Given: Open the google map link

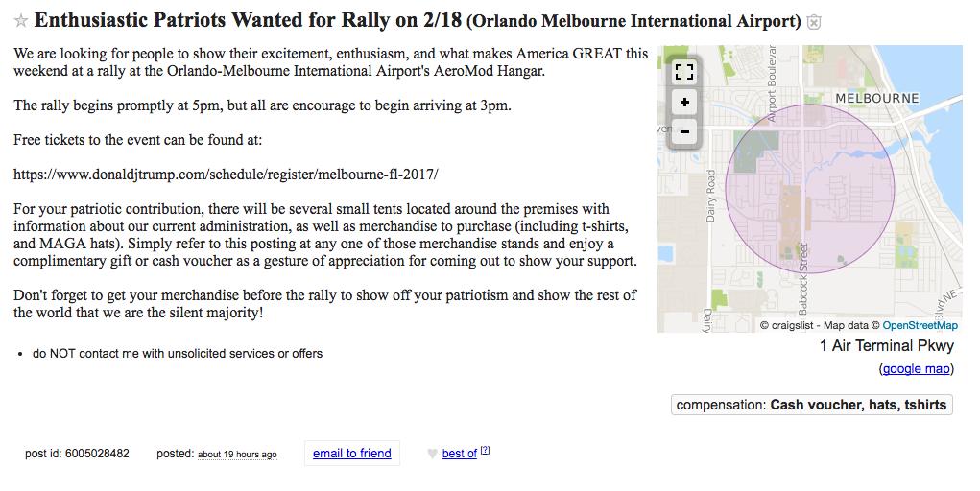Looking at the screenshot, I should tap(917, 368).
